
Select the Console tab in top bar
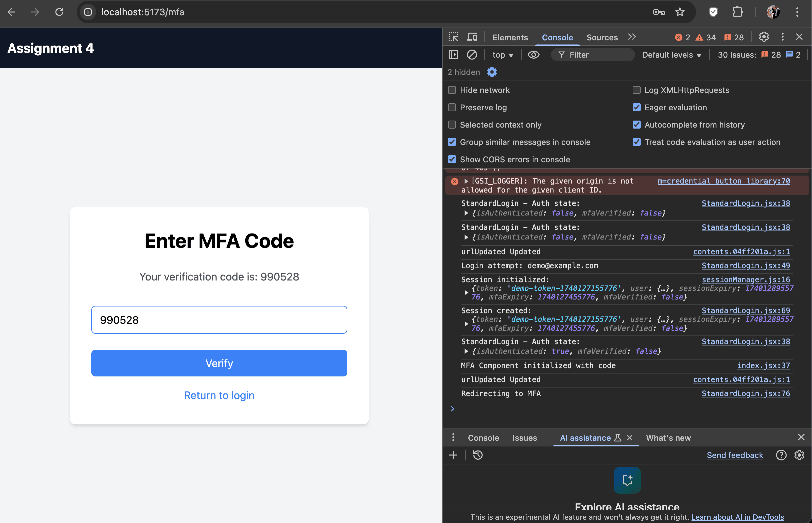click(x=557, y=37)
